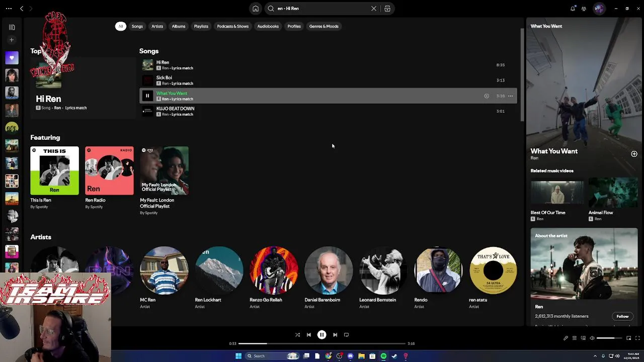Go back with the left arrow
Image resolution: width=644 pixels, height=362 pixels.
pyautogui.click(x=22, y=9)
